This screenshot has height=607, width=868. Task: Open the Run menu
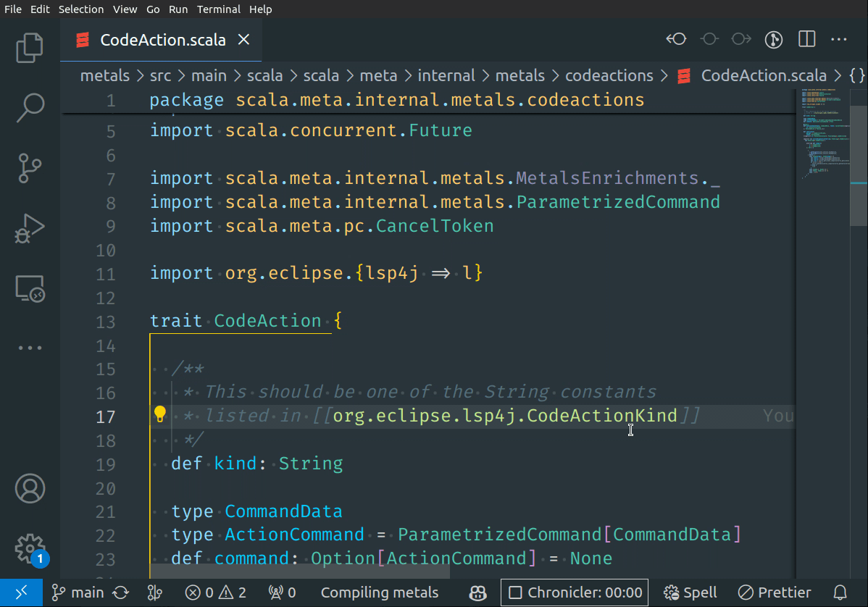coord(178,9)
